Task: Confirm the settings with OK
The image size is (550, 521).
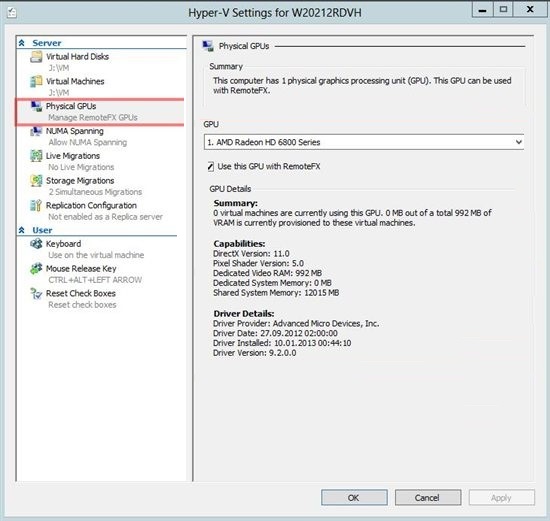Action: point(354,497)
